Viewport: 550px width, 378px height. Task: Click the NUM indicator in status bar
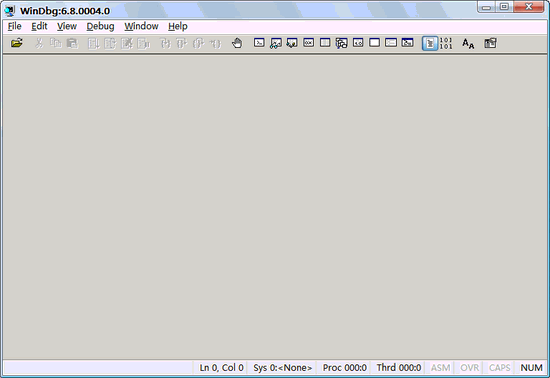531,367
